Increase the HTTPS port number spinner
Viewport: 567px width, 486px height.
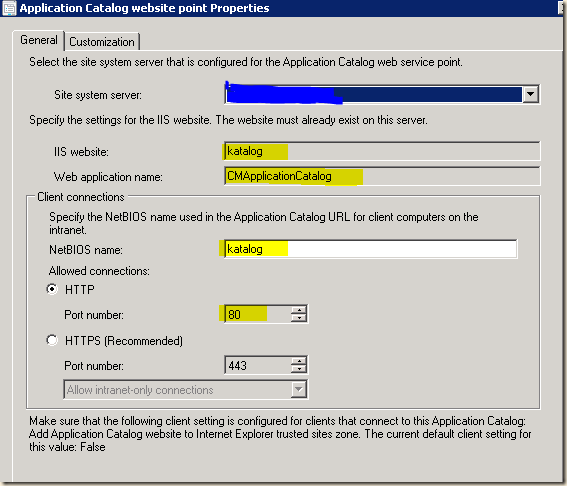pyautogui.click(x=299, y=361)
